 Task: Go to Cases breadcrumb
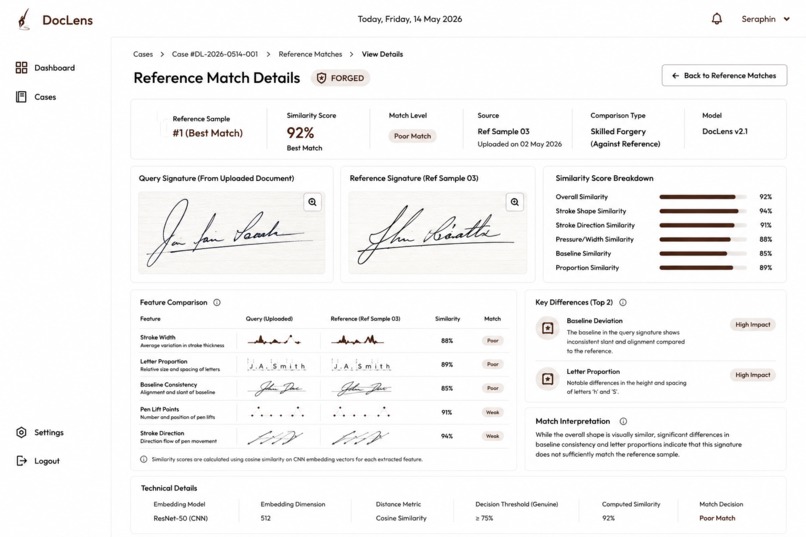coord(143,54)
